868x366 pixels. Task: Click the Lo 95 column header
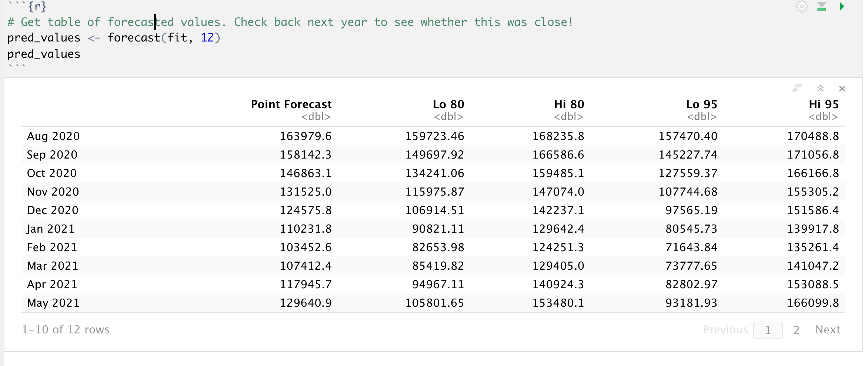click(x=701, y=104)
